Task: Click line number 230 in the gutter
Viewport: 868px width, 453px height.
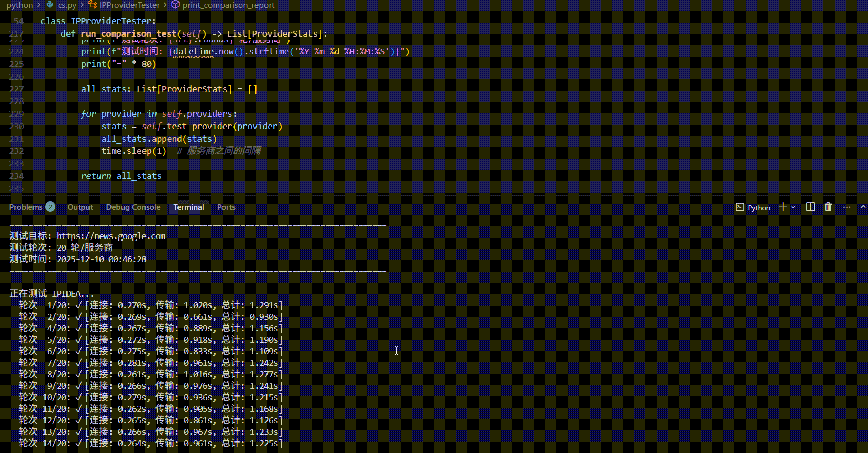Action: [x=17, y=126]
